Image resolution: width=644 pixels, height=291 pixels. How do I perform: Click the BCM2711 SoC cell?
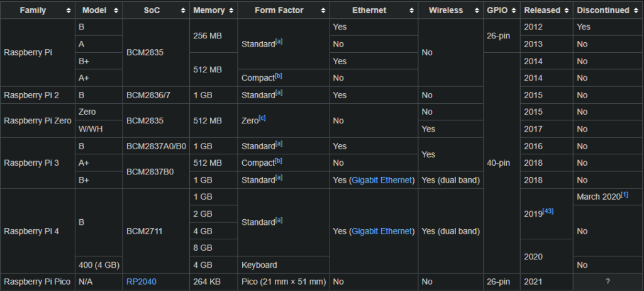coord(145,231)
